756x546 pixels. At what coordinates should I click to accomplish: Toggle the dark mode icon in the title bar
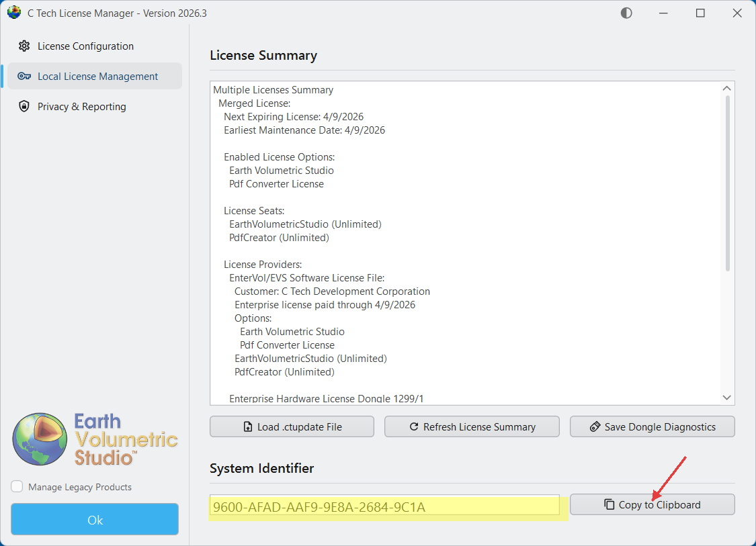pyautogui.click(x=626, y=12)
